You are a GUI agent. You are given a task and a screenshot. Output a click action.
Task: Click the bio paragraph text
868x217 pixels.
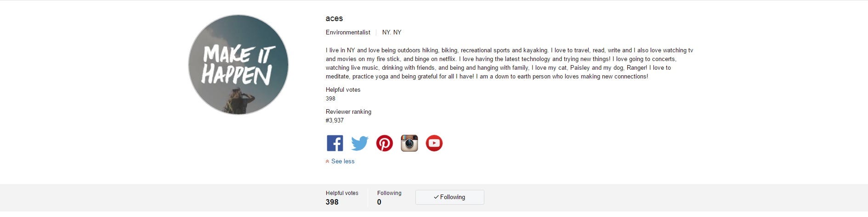pos(509,63)
